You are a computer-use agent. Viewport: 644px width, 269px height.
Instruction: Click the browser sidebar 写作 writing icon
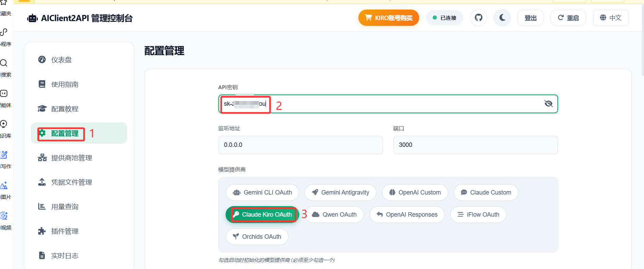(4, 155)
